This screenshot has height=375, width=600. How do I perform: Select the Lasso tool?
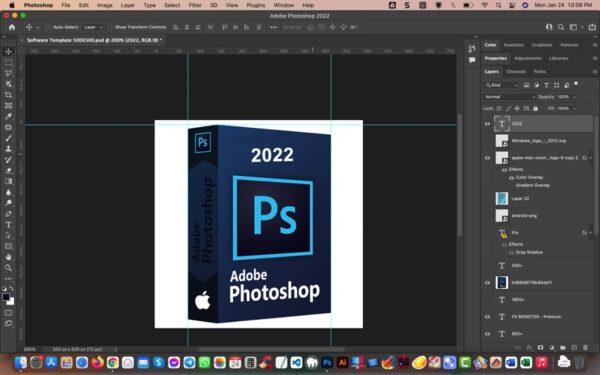point(8,73)
